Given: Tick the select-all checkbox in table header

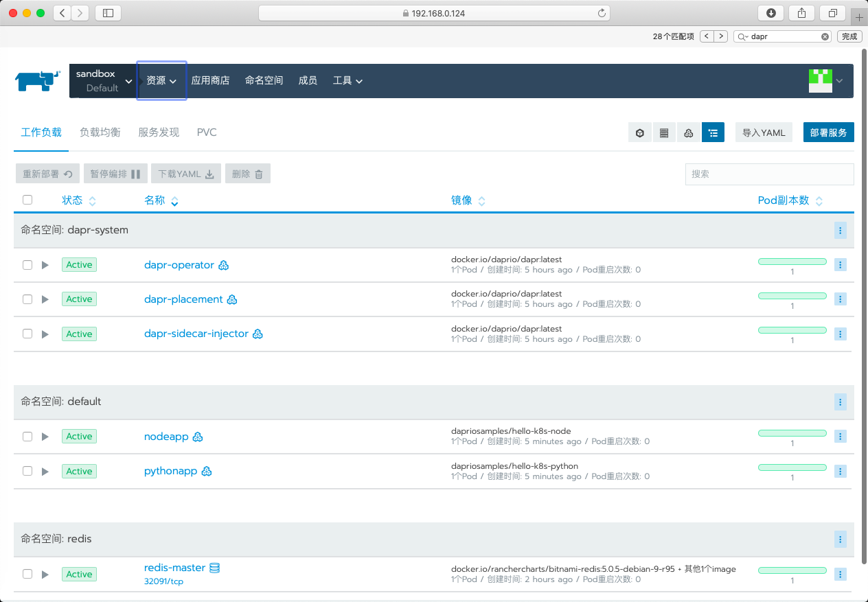Looking at the screenshot, I should [27, 200].
